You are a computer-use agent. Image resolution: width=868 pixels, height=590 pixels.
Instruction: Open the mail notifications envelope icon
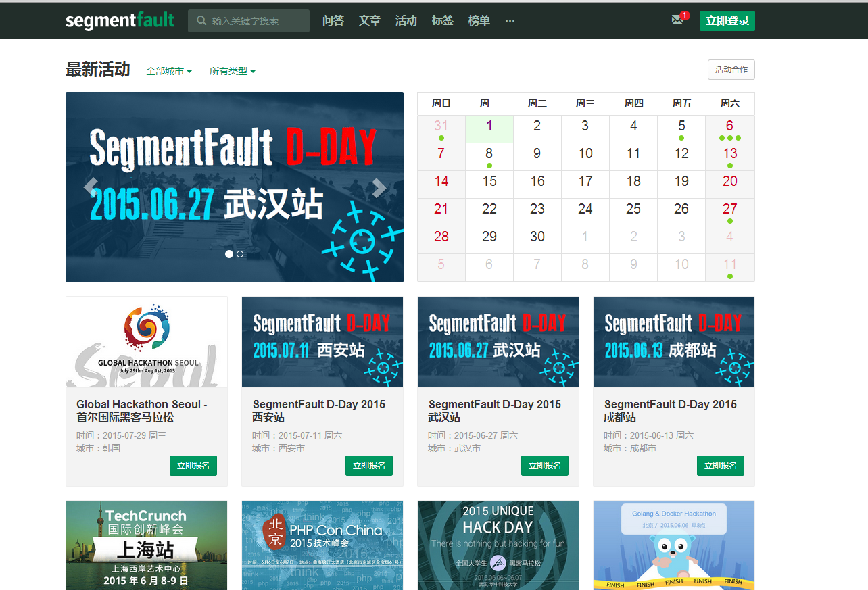click(677, 20)
